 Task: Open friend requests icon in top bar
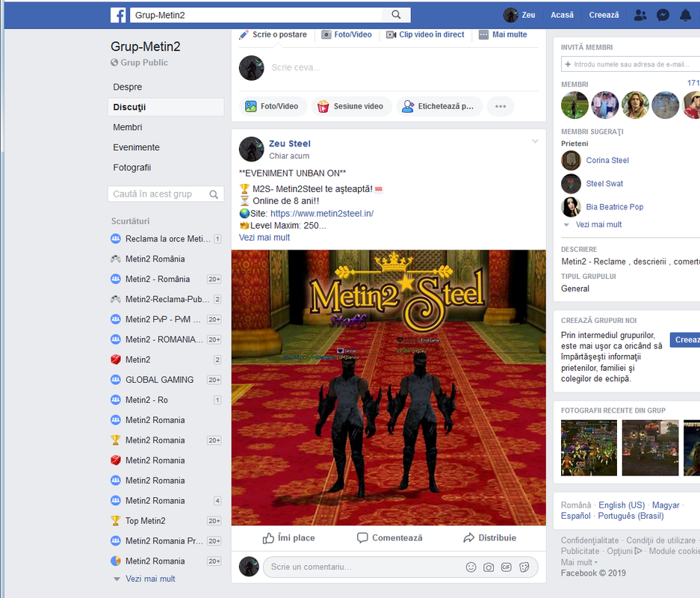coord(640,15)
